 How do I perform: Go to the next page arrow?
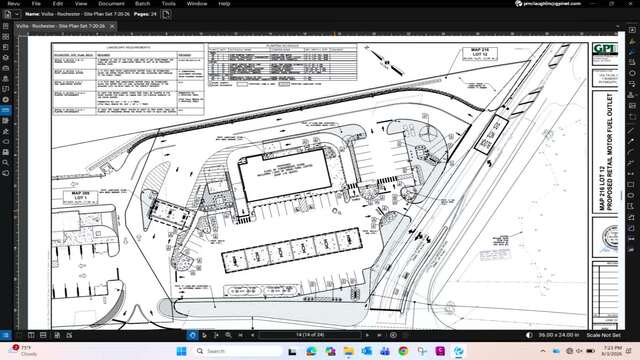coord(367,335)
